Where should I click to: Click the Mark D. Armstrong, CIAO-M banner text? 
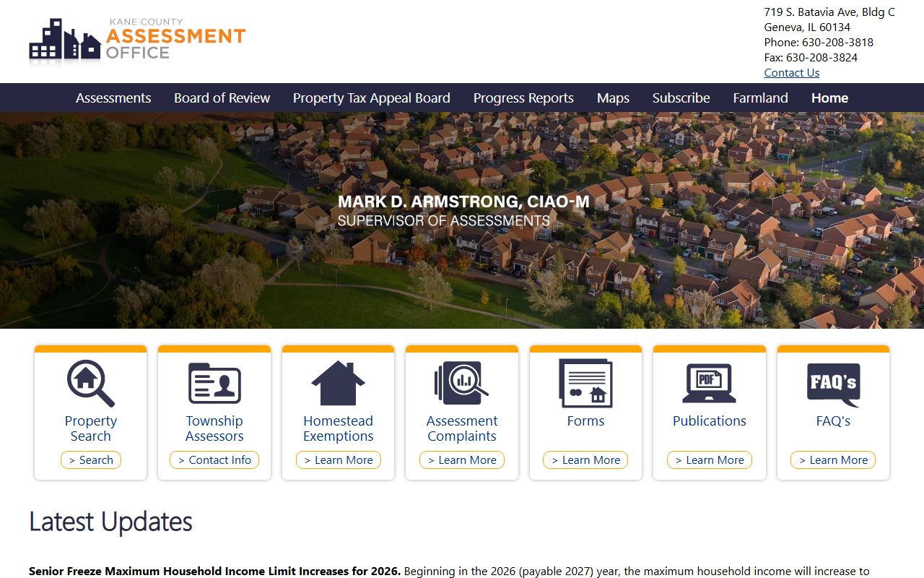(x=463, y=202)
